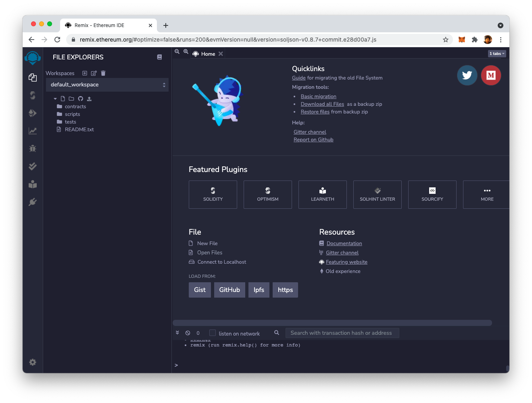Click the browser address bar URL

point(228,40)
